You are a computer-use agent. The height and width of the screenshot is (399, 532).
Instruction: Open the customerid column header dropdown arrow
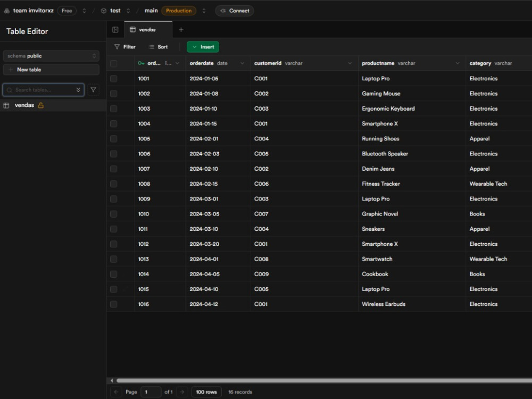350,63
